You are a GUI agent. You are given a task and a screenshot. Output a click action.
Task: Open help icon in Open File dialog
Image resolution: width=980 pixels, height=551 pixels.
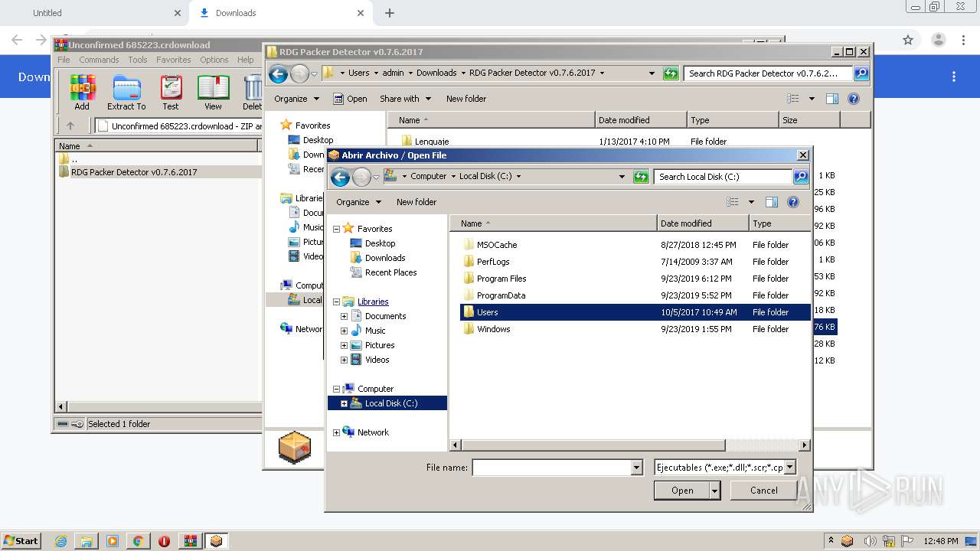793,202
